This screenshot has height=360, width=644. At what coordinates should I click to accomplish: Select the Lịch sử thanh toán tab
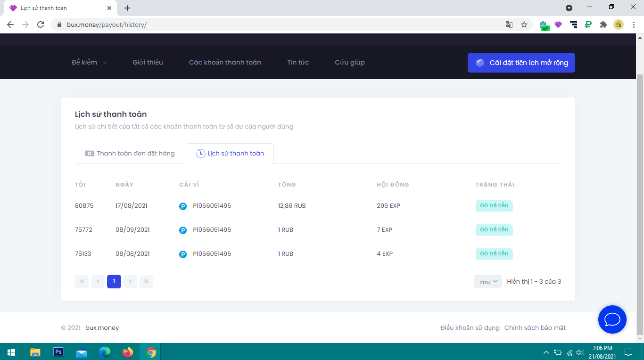tap(230, 154)
